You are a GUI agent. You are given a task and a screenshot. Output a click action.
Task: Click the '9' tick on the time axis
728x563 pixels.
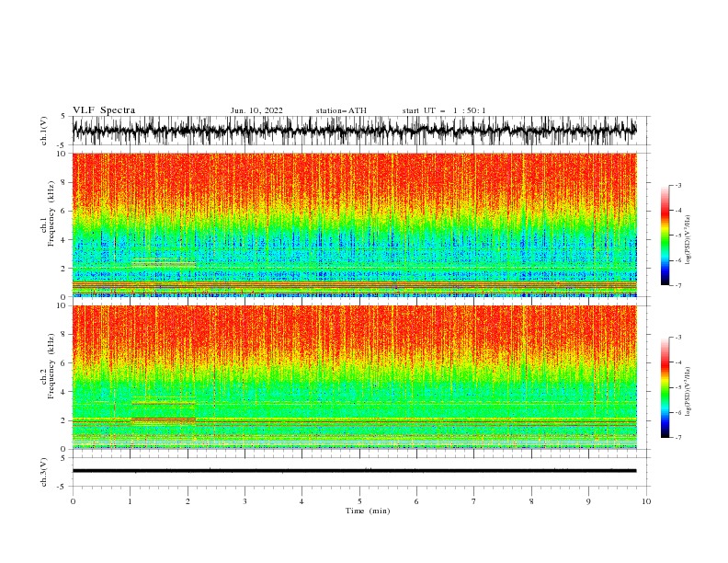[588, 501]
